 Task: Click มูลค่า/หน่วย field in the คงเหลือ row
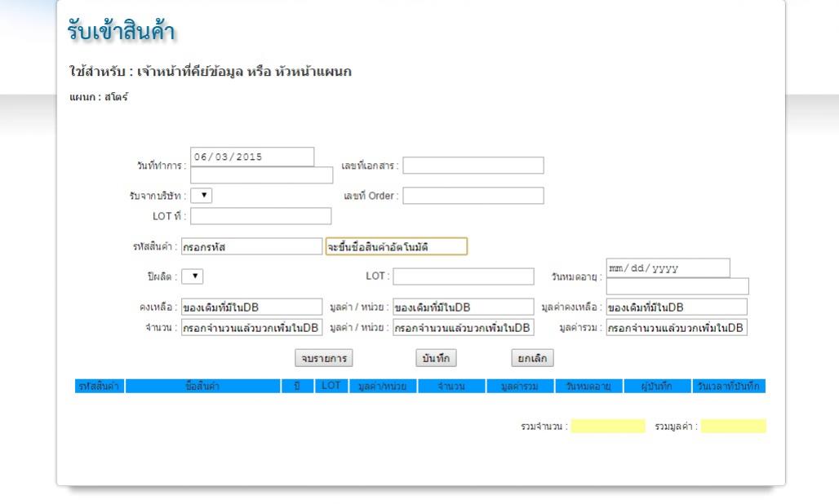(x=464, y=307)
